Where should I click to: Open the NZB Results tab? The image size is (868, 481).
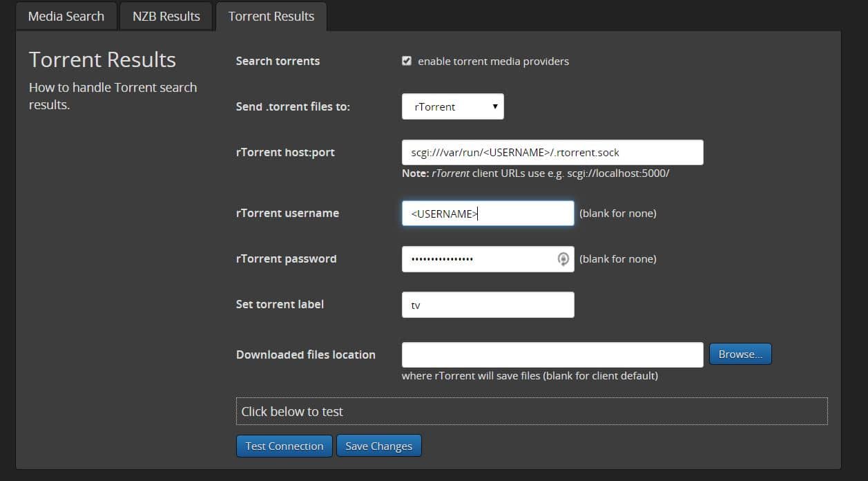pos(166,15)
